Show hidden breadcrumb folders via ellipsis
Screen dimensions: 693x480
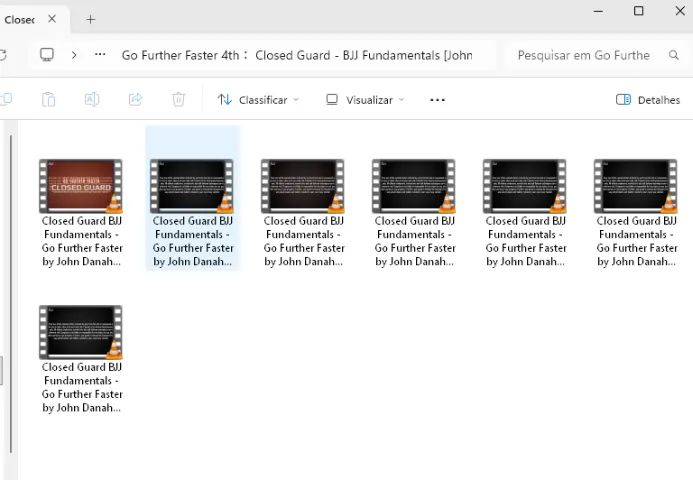pos(100,54)
